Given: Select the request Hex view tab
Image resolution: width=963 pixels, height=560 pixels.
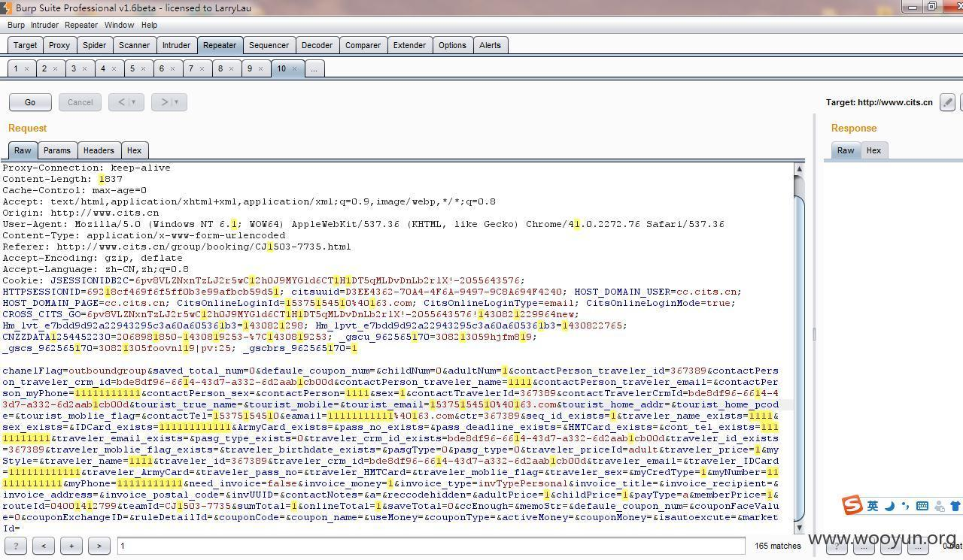Looking at the screenshot, I should click(x=134, y=150).
